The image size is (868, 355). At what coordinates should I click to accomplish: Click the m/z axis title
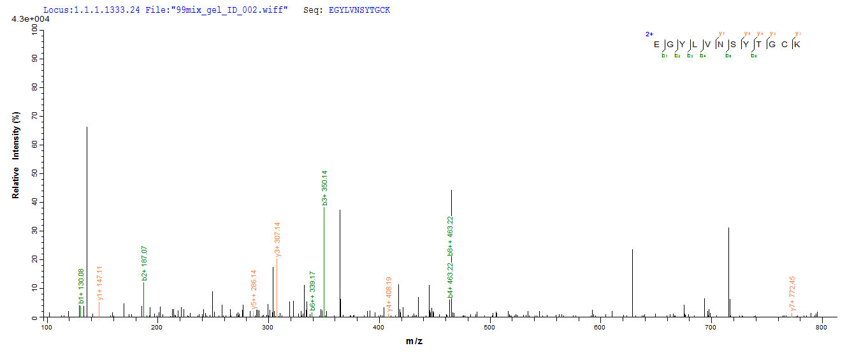pos(414,341)
